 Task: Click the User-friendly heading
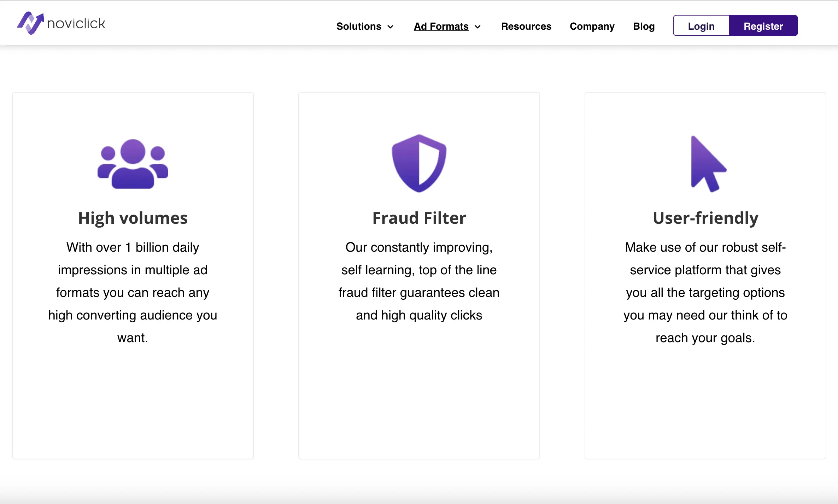pyautogui.click(x=705, y=218)
